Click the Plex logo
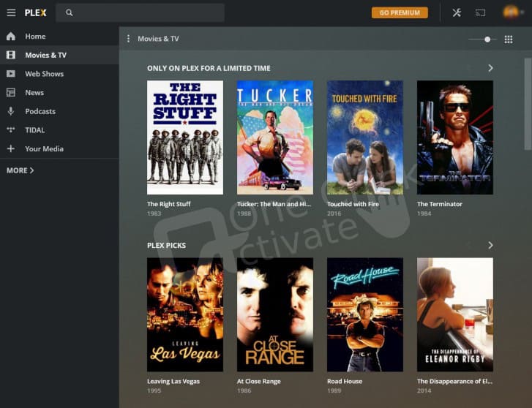The image size is (532, 408). pos(36,12)
